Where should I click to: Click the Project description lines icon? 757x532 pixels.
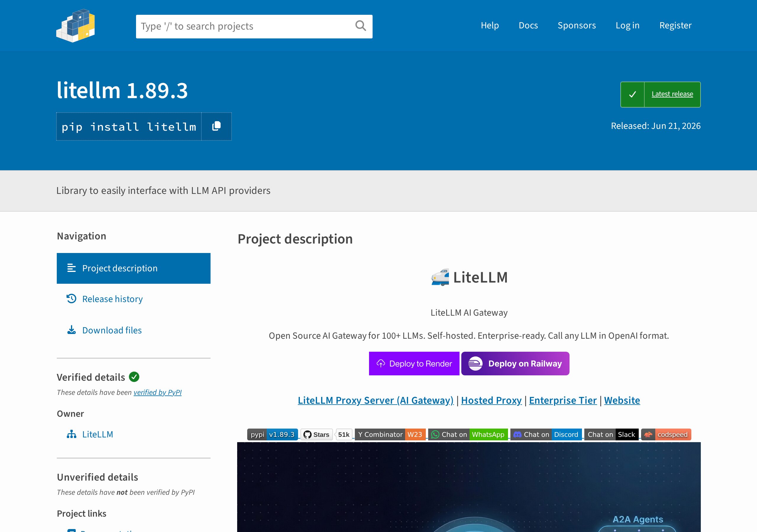(71, 268)
